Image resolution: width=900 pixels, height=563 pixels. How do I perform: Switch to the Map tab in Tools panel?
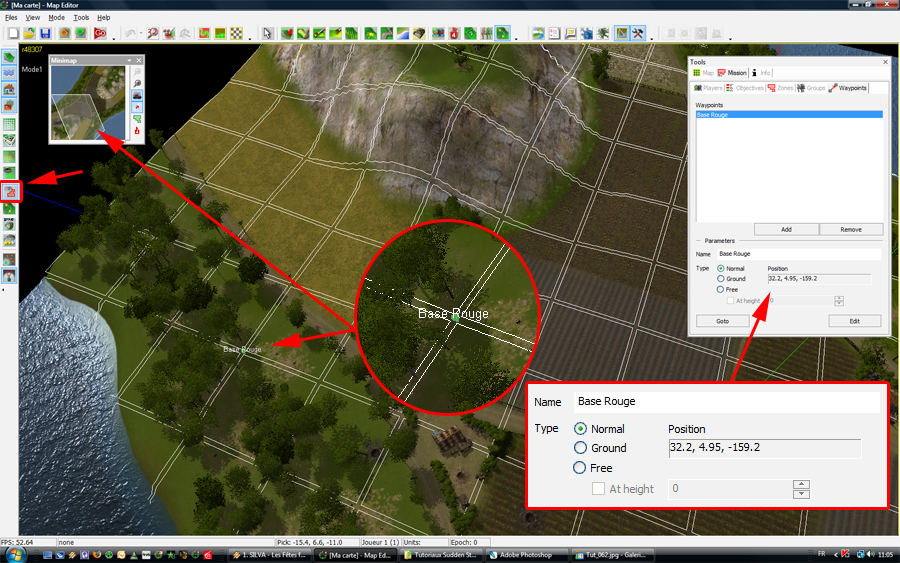click(x=703, y=73)
